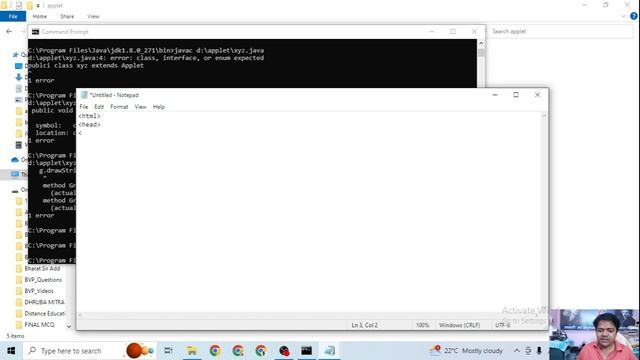640x360 pixels.
Task: Minimize the Notepad window
Action: (495, 95)
